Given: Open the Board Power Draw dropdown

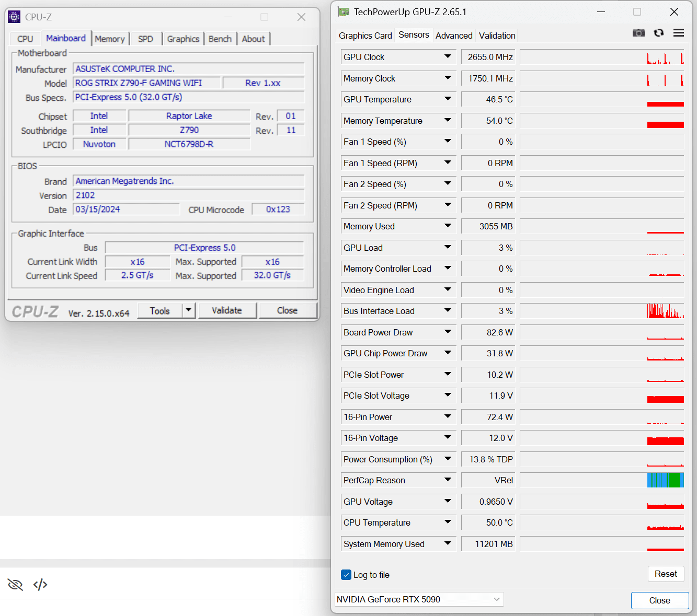Looking at the screenshot, I should pyautogui.click(x=448, y=332).
